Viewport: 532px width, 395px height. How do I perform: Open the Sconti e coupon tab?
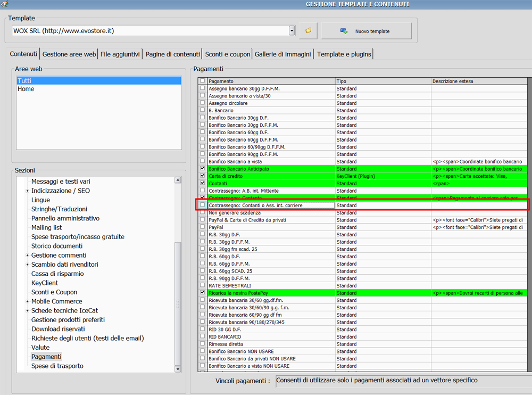click(228, 54)
